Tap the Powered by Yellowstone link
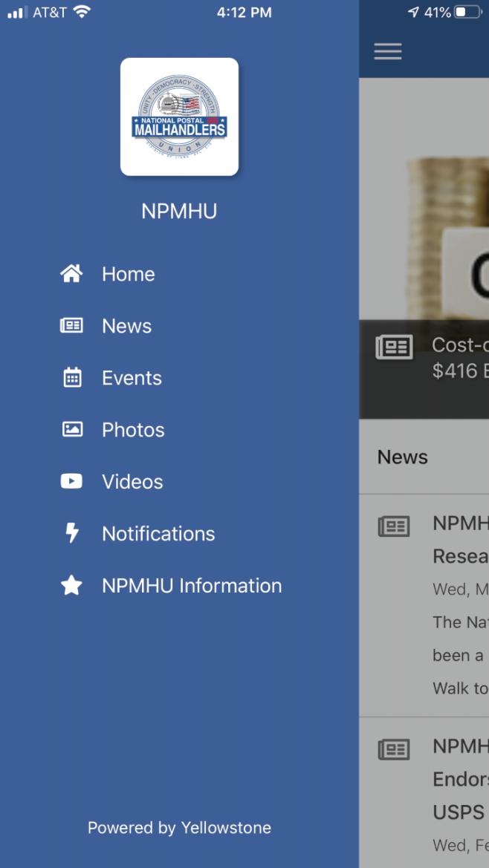This screenshot has height=868, width=489. tap(179, 828)
